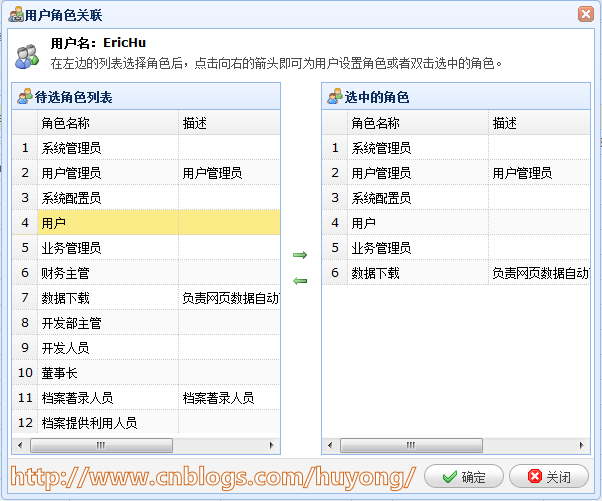This screenshot has width=602, height=501.
Task: Select 系统管理员 in 选中的角色 list
Action: [x=381, y=148]
